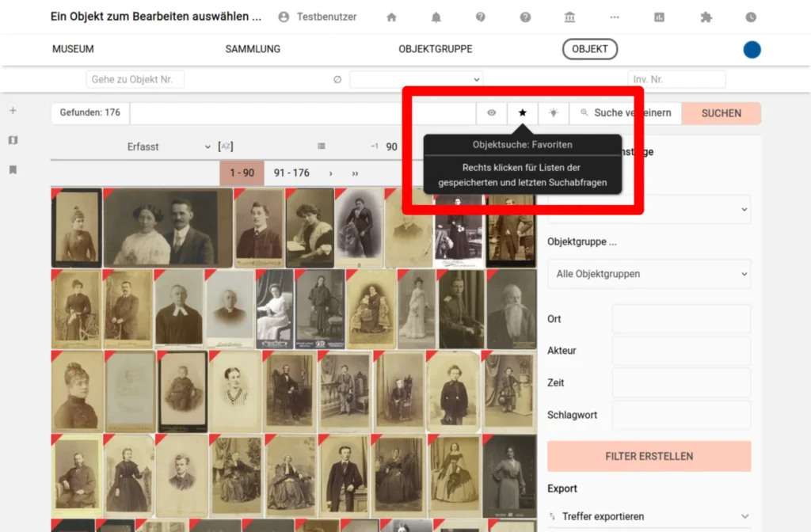Toggle the eye visibility search icon
The height and width of the screenshot is (532, 811).
point(491,112)
